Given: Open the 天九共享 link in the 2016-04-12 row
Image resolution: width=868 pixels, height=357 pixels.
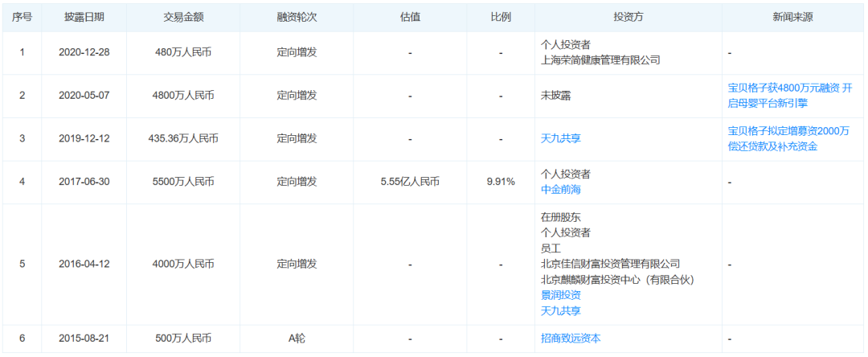Looking at the screenshot, I should (561, 311).
